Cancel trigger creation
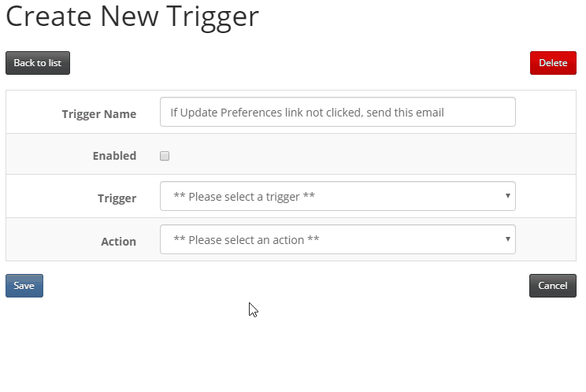This screenshot has width=586, height=392. 553,286
